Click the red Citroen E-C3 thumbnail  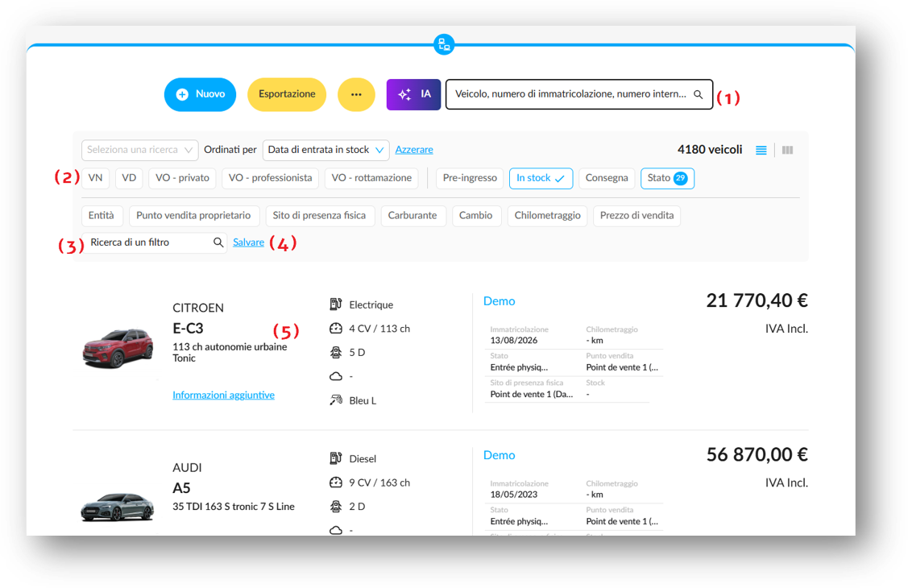118,348
